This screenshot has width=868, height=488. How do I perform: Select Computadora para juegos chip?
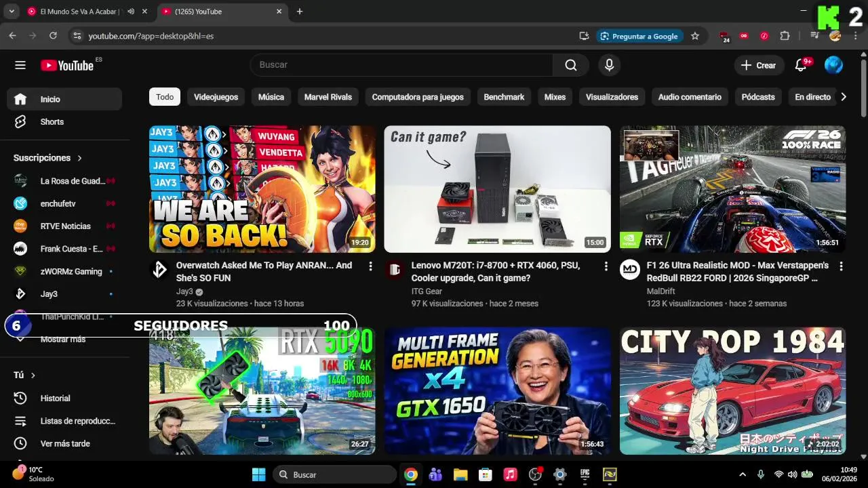coord(418,97)
